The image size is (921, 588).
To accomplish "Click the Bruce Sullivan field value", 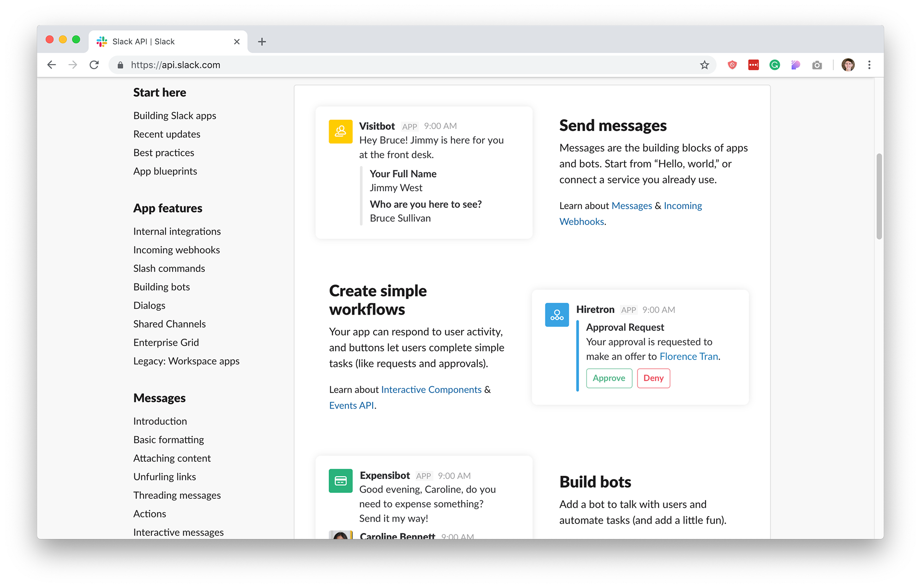I will [400, 218].
